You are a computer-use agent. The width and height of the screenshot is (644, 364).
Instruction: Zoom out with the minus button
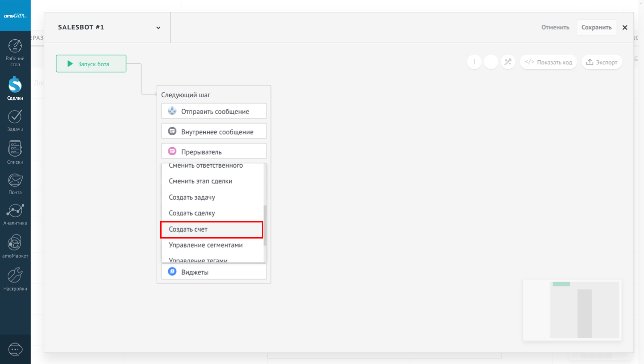pyautogui.click(x=491, y=62)
